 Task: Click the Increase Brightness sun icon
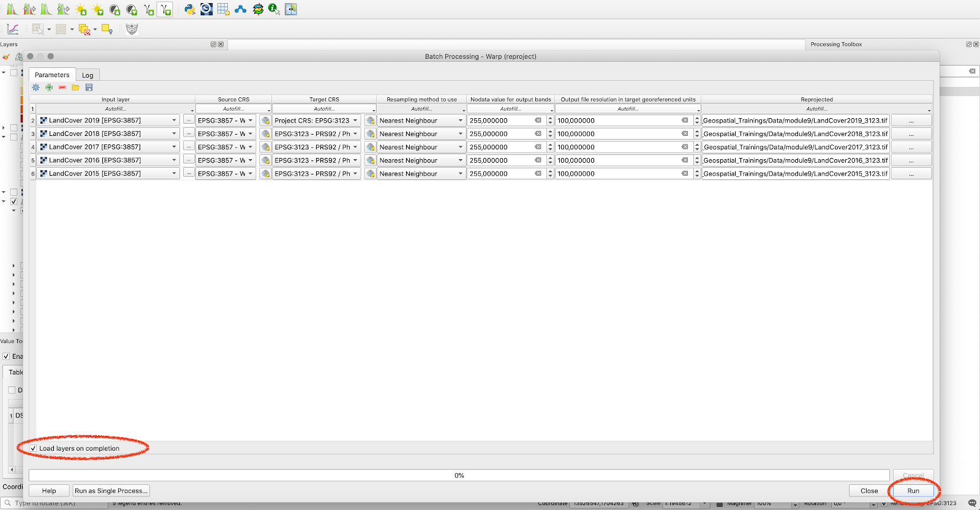pos(81,9)
